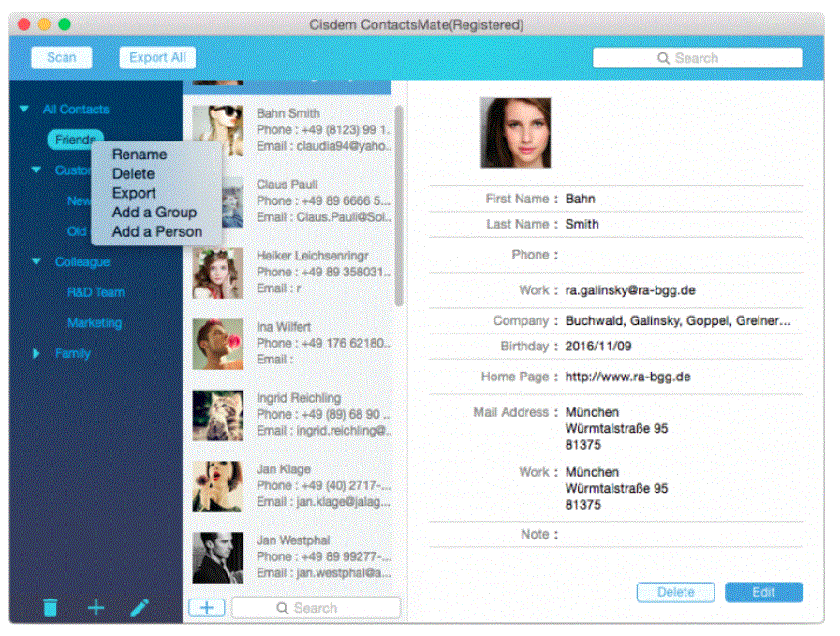The image size is (840, 636).
Task: Choose Export from the context menu
Action: [134, 193]
